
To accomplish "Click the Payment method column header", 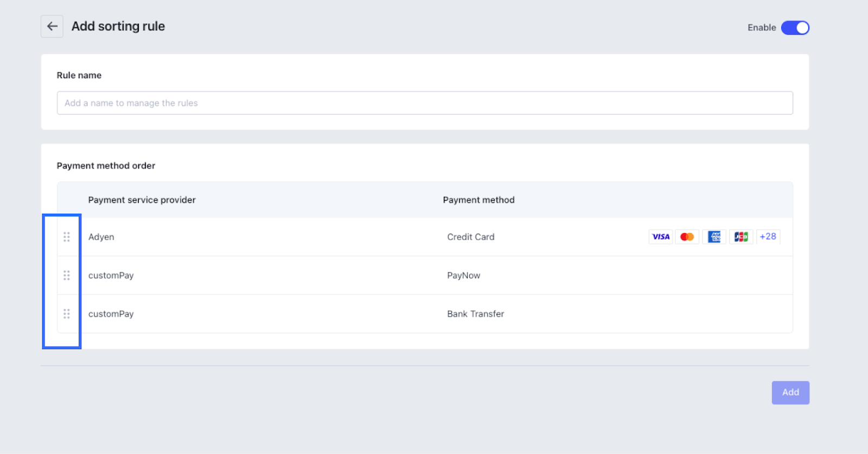I will (478, 200).
